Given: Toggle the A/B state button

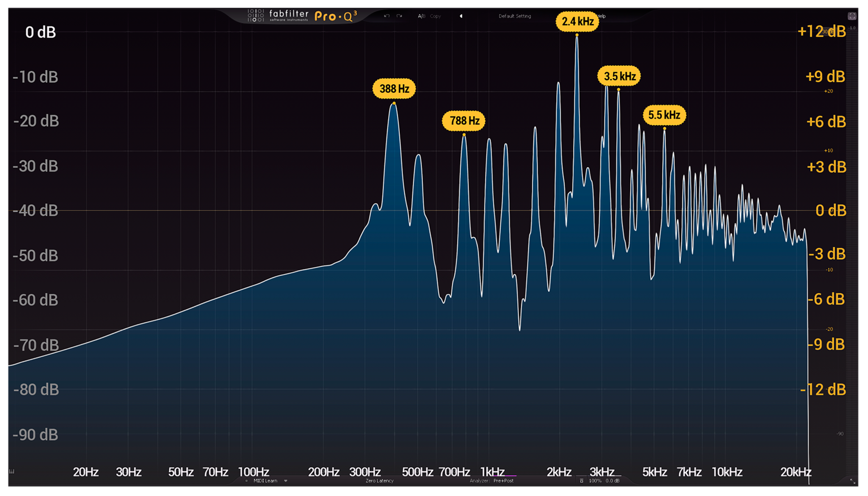Looking at the screenshot, I should (x=422, y=16).
